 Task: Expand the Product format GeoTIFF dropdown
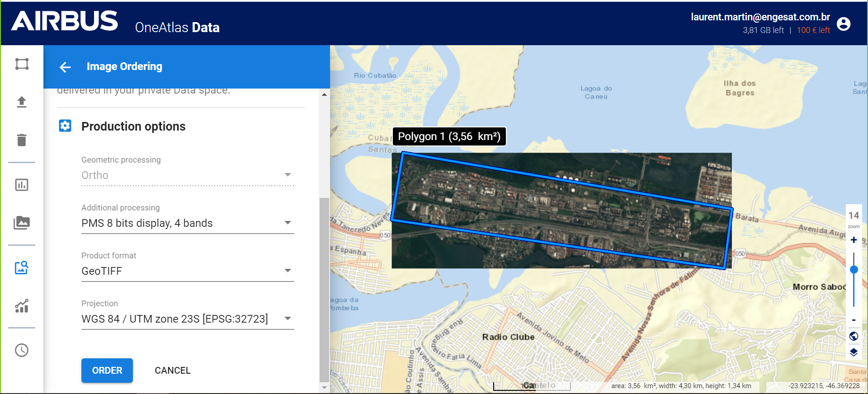point(188,271)
